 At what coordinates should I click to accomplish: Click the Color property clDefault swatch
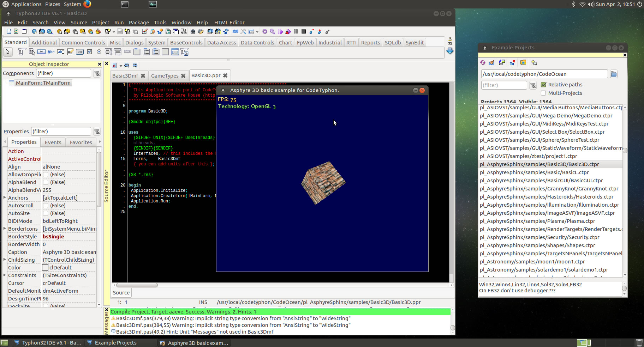[45, 268]
